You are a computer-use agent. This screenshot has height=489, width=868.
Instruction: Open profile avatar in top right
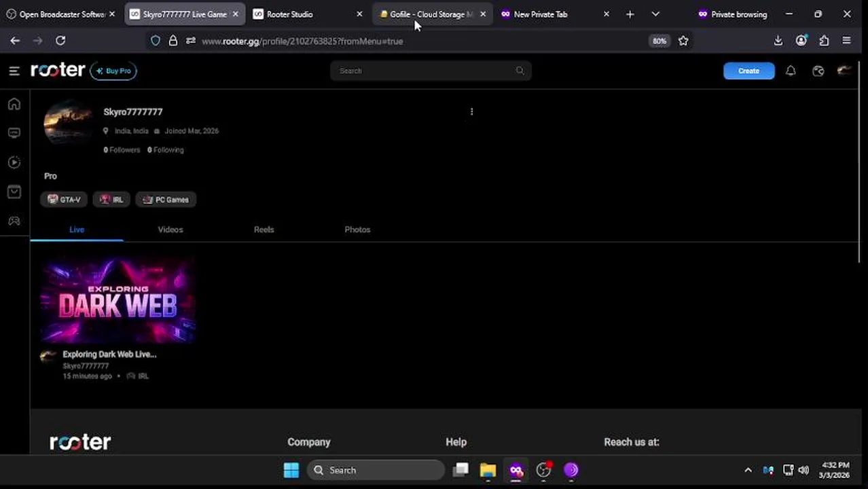click(844, 71)
